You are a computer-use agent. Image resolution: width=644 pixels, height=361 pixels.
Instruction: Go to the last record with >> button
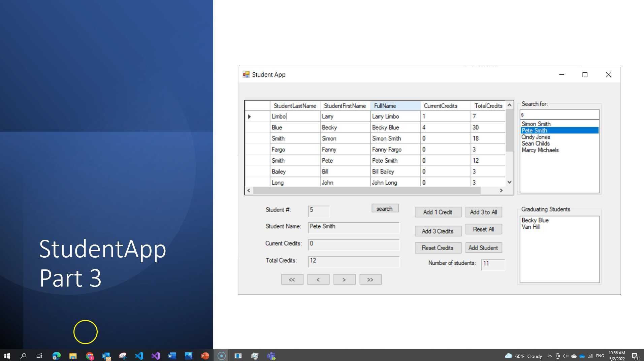[x=370, y=280]
